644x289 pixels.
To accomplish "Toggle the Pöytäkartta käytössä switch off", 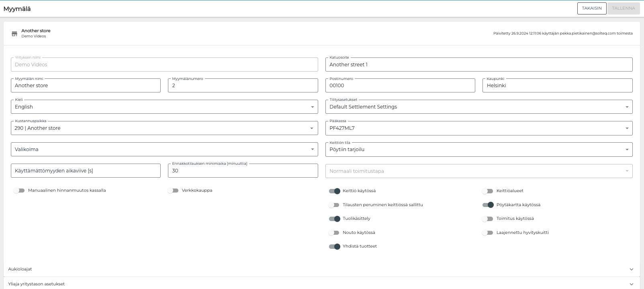I will pyautogui.click(x=488, y=205).
